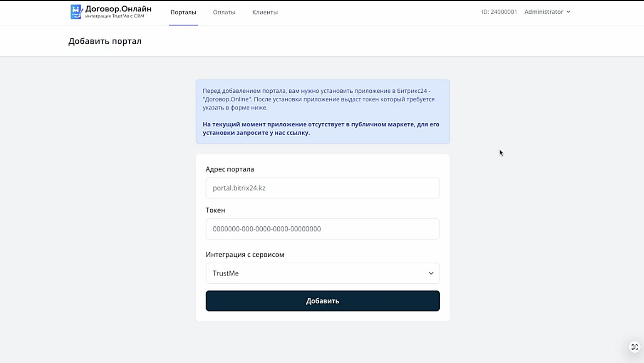This screenshot has width=644, height=363.
Task: Click the интеграция TrustMe с CRM subtitle
Action: pos(115,17)
